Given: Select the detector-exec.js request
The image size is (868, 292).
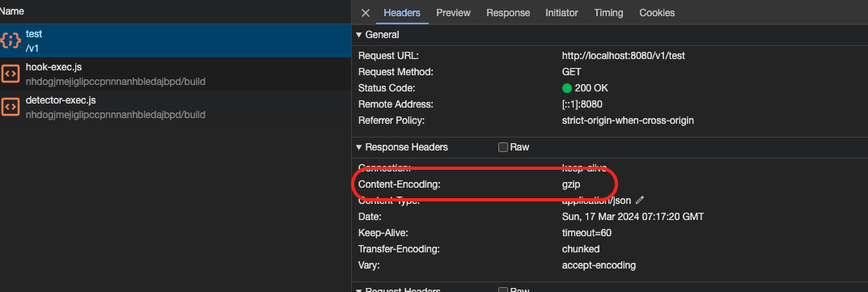Looking at the screenshot, I should point(176,107).
